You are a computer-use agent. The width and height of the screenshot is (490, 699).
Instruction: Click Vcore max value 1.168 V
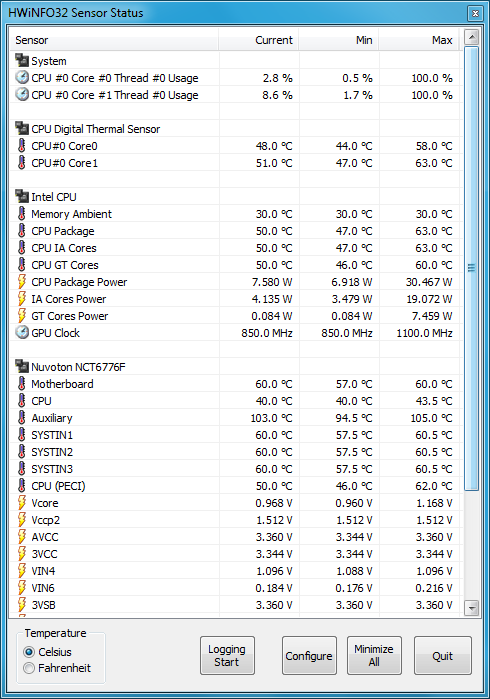434,503
